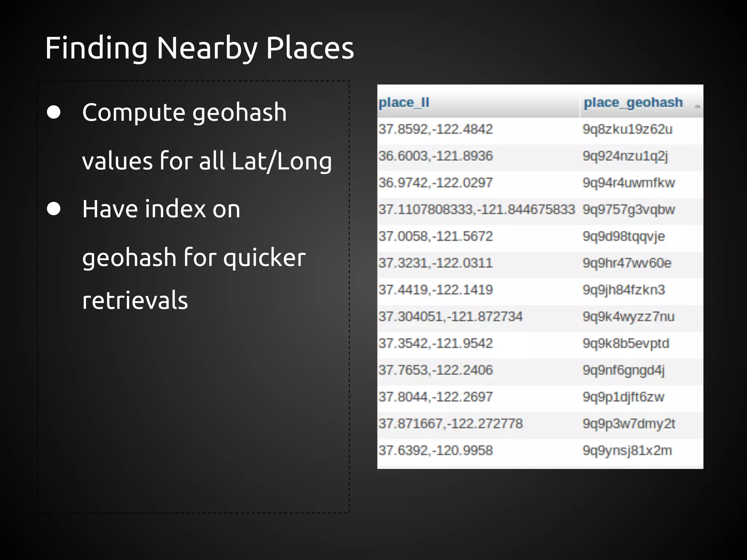Select the cell 37.871667,-122.272778
The width and height of the screenshot is (747, 560).
450,424
